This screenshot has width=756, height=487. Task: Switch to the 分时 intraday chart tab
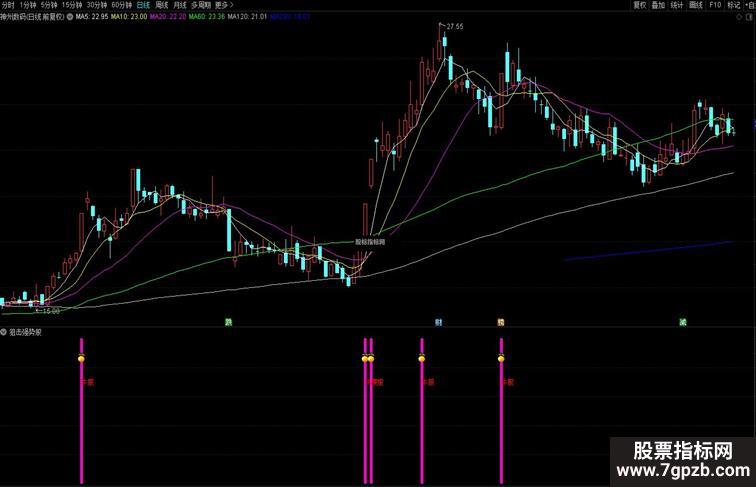(x=8, y=5)
